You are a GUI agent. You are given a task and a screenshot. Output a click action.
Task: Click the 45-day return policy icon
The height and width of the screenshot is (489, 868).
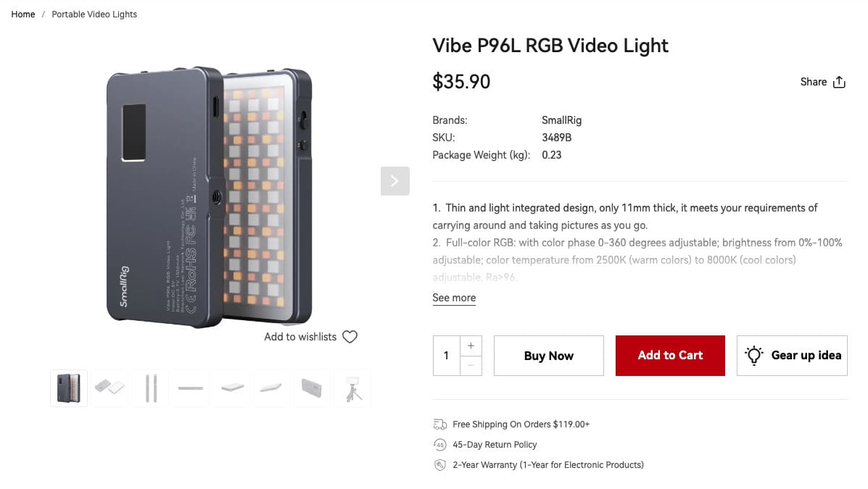pyautogui.click(x=439, y=445)
